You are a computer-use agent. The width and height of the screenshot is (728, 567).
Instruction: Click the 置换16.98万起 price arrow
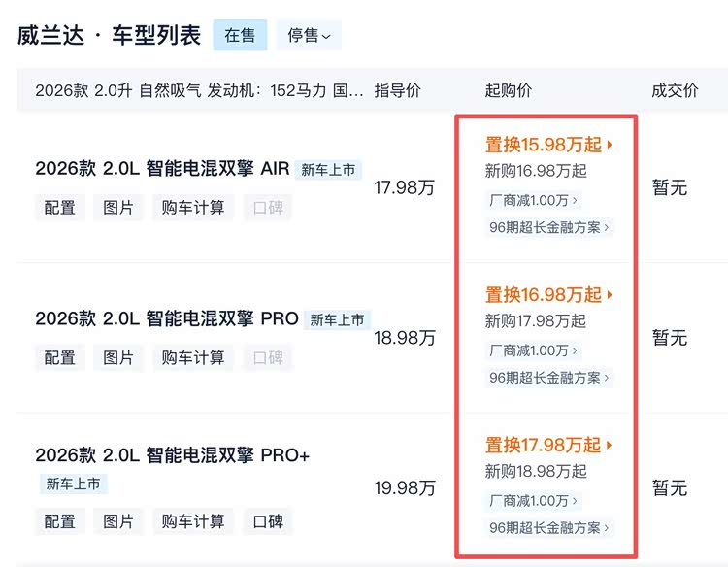[x=610, y=295]
